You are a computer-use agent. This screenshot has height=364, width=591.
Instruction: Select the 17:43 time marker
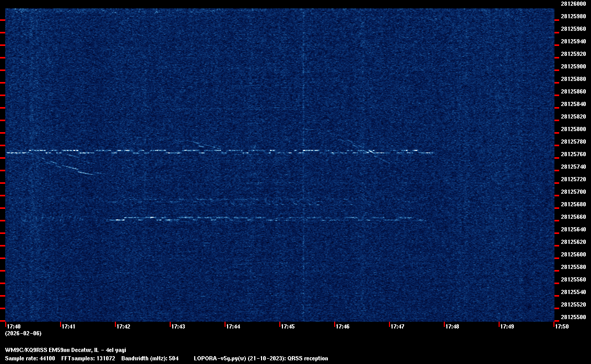[178, 326]
